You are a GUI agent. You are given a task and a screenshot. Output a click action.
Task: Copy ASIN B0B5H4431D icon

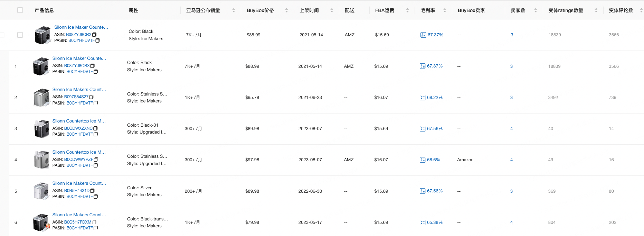click(x=92, y=191)
